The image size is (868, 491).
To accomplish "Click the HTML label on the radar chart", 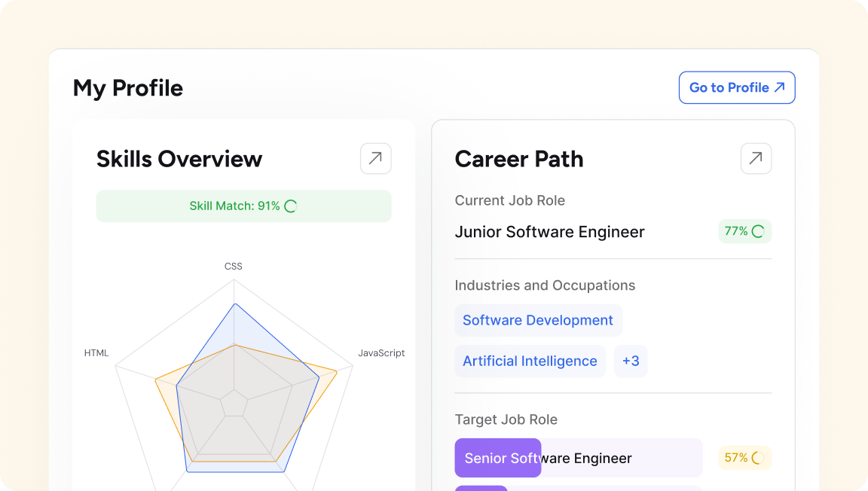I will pyautogui.click(x=96, y=352).
